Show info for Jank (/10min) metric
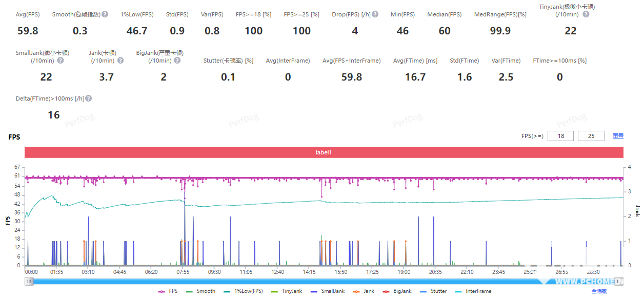 [x=120, y=61]
